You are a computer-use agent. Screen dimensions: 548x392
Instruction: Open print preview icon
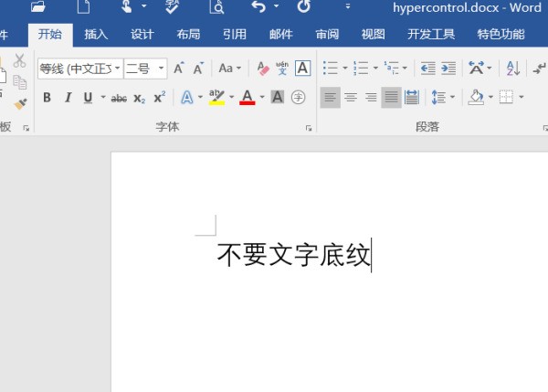click(216, 6)
